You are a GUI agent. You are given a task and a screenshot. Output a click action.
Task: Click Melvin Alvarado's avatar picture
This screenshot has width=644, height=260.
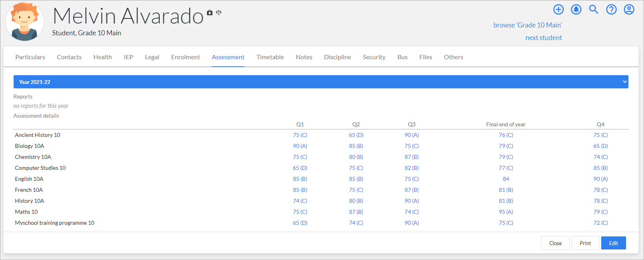[25, 22]
